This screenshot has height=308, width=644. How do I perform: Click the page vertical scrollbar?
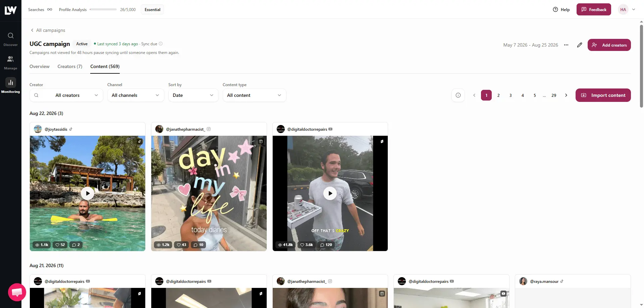641,66
